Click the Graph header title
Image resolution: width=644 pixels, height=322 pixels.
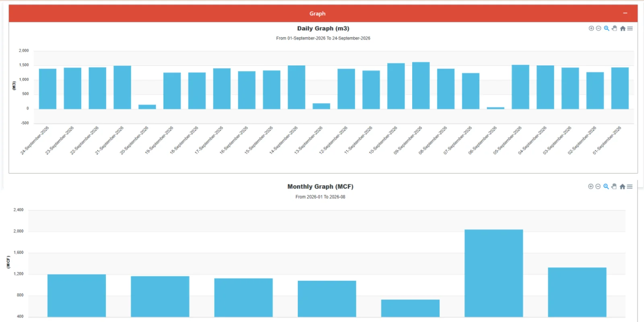[x=318, y=14]
